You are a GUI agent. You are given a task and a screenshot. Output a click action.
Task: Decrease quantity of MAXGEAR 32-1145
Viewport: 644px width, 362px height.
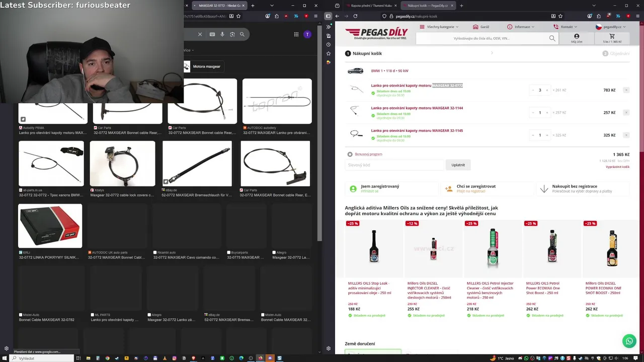[x=533, y=135]
